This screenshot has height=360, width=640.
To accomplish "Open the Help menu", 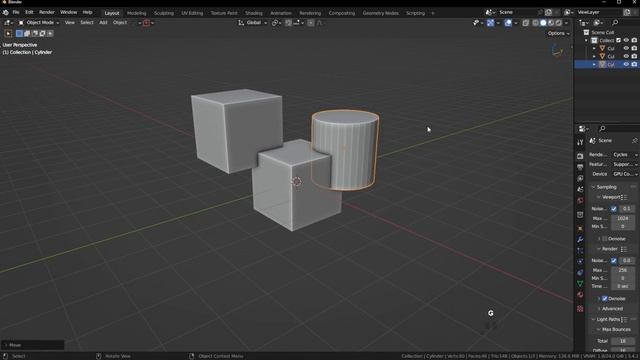I will point(87,12).
